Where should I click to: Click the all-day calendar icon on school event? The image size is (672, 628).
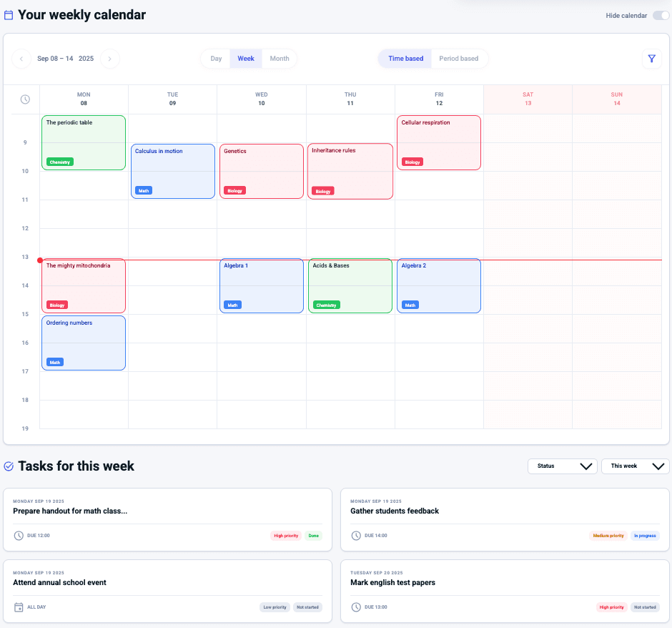click(19, 607)
